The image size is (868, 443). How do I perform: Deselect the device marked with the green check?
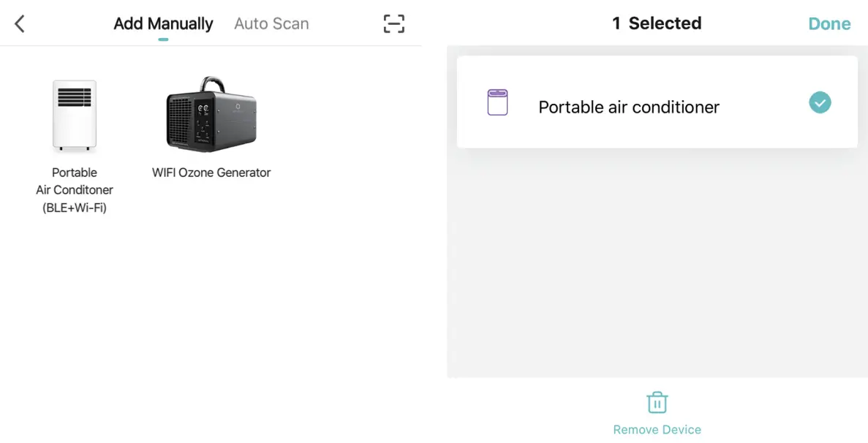[819, 102]
